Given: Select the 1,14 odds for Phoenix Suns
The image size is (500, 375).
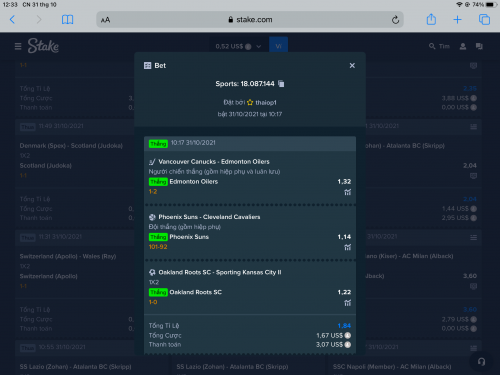Looking at the screenshot, I should click(x=344, y=237).
